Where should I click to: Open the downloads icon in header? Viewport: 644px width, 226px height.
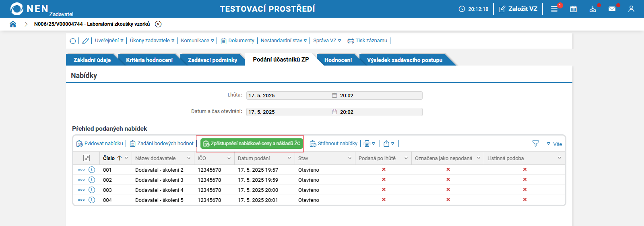pos(593,9)
